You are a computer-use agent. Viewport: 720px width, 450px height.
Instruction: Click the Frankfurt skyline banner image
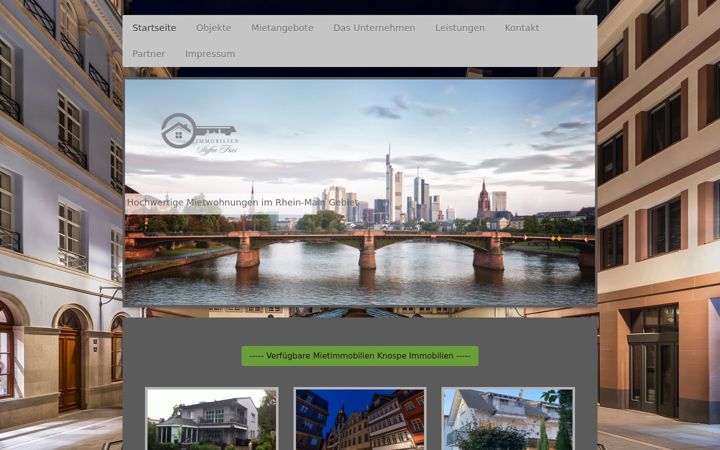pos(360,192)
